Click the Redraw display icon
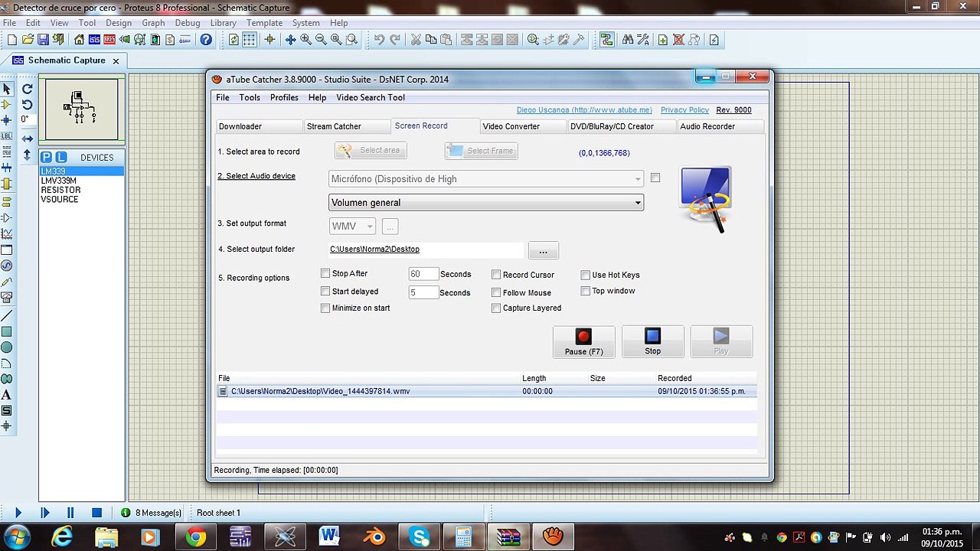Screen dimensions: 980x551 pos(234,40)
